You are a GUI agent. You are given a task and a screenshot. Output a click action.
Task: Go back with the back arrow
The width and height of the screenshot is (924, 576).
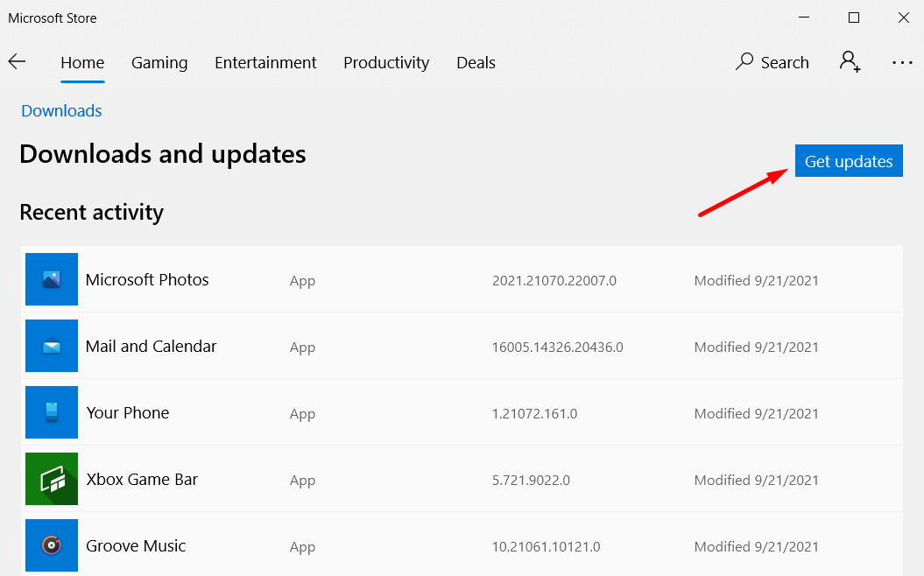18,61
